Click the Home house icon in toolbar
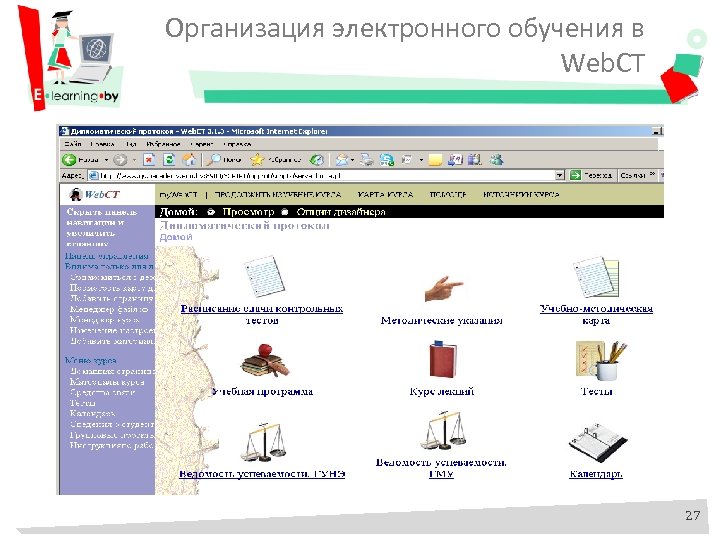The width and height of the screenshot is (720, 540). point(189,159)
